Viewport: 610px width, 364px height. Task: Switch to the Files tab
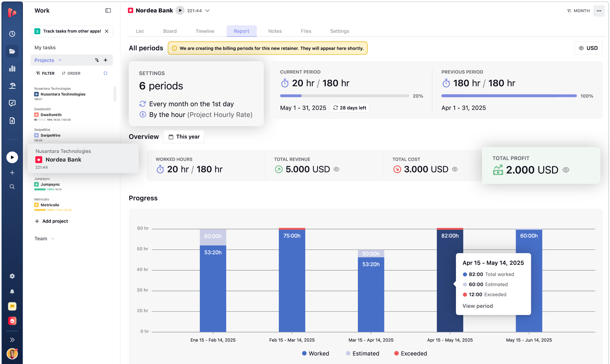pos(306,31)
